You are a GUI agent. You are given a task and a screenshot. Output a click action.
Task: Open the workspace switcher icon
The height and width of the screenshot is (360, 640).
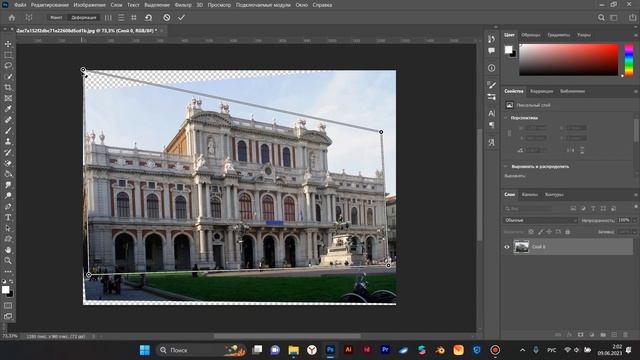click(614, 18)
